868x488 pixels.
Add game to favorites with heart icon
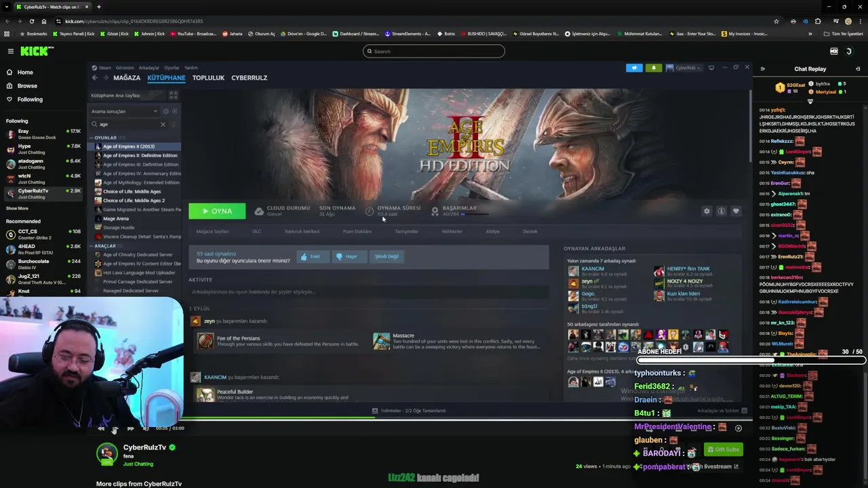[x=736, y=211]
